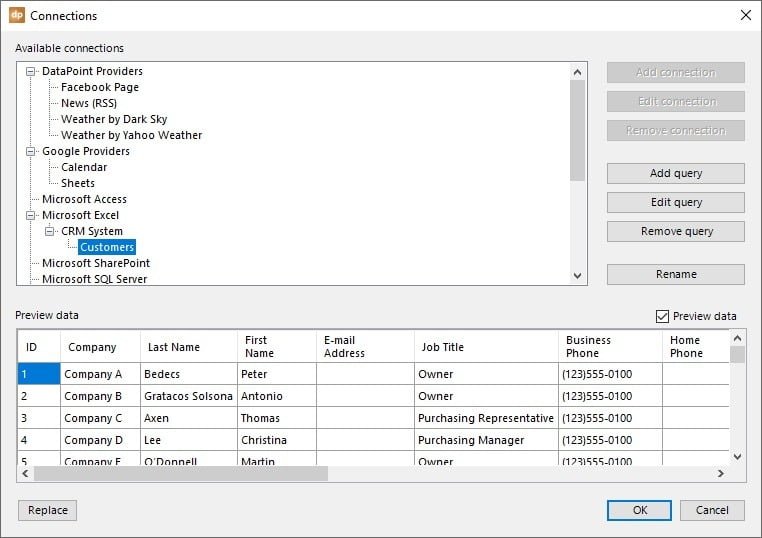
Task: Choose the Microsoft SharePoint entry
Action: click(95, 263)
